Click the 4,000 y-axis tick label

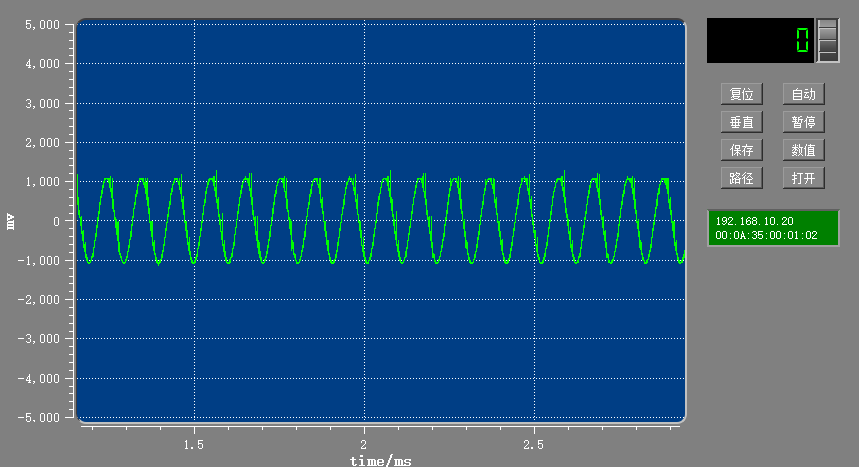[x=42, y=64]
